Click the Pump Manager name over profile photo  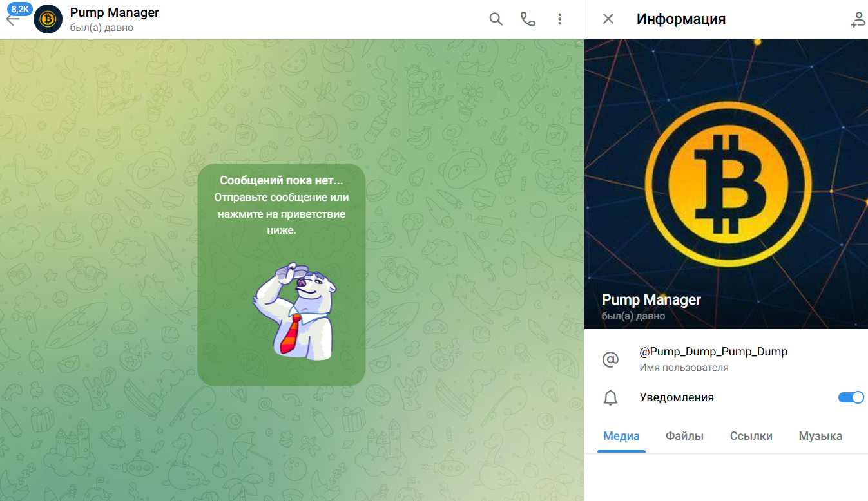point(651,299)
